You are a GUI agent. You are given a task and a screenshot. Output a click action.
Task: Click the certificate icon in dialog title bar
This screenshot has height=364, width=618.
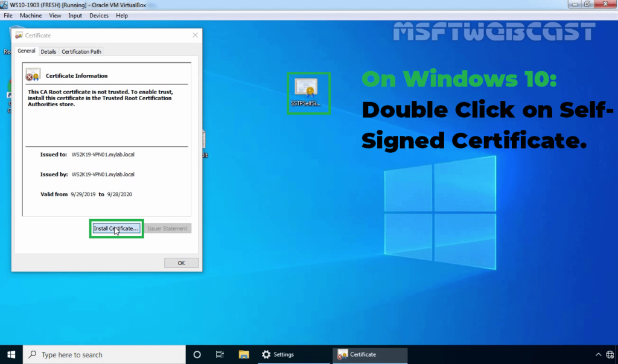(x=19, y=36)
